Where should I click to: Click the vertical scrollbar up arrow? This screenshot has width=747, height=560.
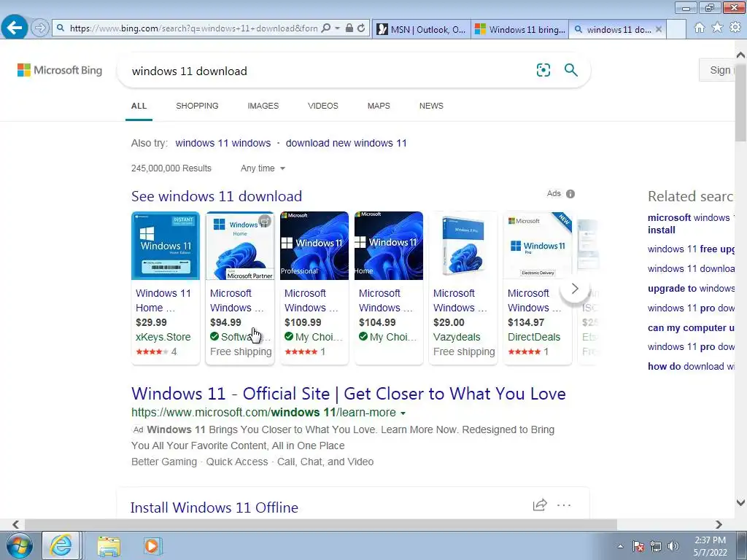point(741,55)
